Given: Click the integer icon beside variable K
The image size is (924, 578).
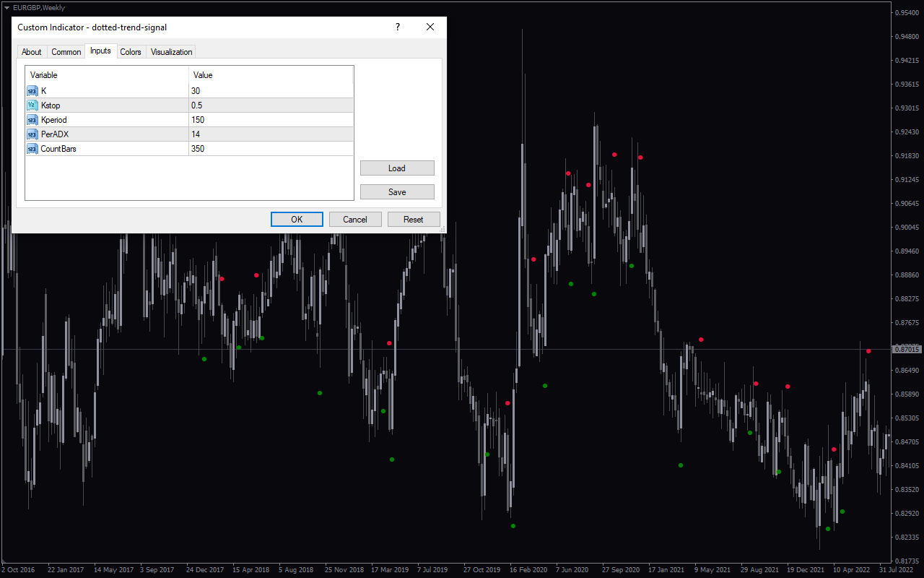Looking at the screenshot, I should [x=32, y=91].
